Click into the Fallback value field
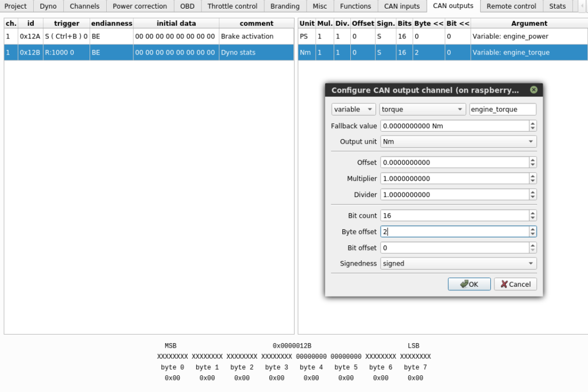Image resolution: width=588 pixels, height=392 pixels. (455, 126)
